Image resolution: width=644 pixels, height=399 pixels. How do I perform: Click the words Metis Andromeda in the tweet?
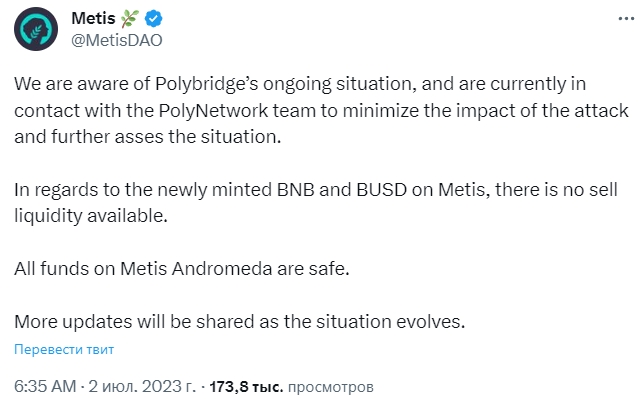(x=196, y=269)
